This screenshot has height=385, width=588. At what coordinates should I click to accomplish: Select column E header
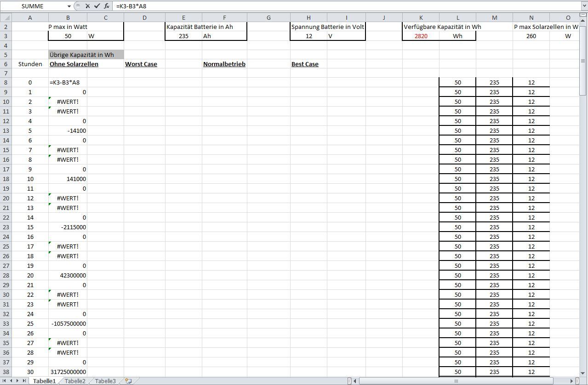[x=183, y=17]
